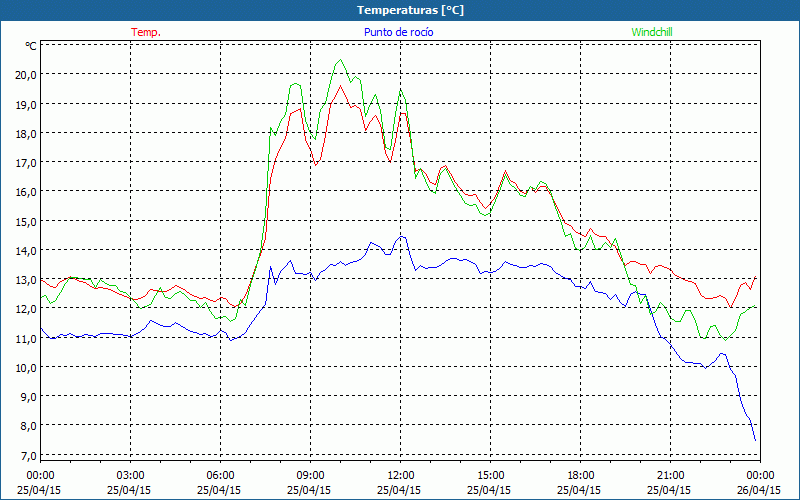
Task: Click the "17,0" y-axis value
Action: pyautogui.click(x=27, y=163)
